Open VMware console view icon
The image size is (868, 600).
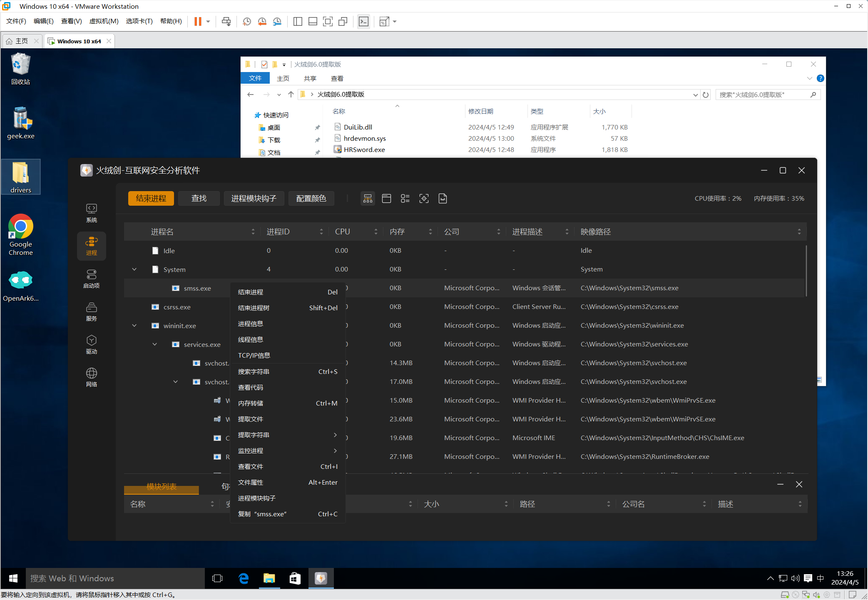pyautogui.click(x=363, y=22)
